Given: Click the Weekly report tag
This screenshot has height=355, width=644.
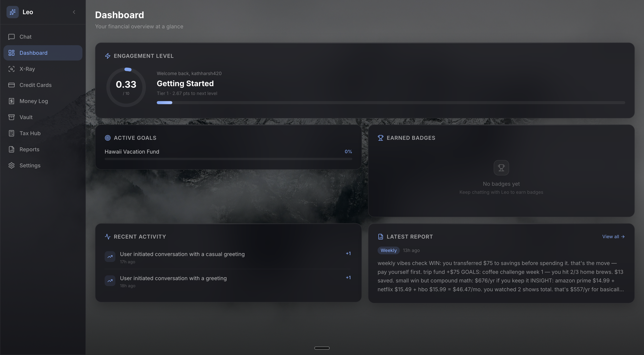Looking at the screenshot, I should pos(388,250).
